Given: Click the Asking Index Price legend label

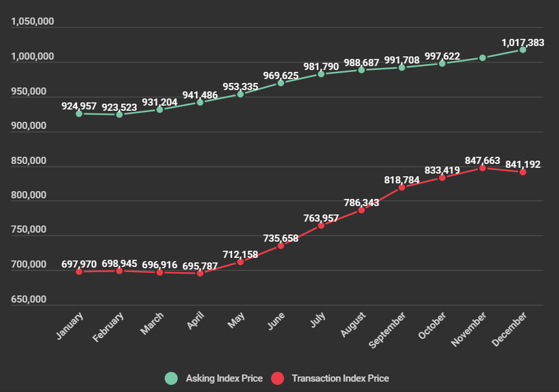Looking at the screenshot, I should (x=224, y=378).
